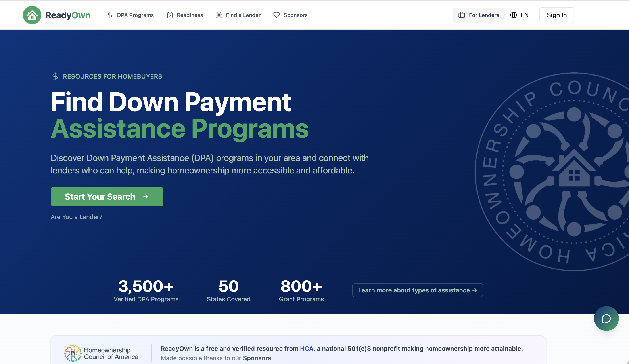Viewport: 629px width, 364px height.
Task: Click Learn more about types of assistance
Action: click(418, 290)
